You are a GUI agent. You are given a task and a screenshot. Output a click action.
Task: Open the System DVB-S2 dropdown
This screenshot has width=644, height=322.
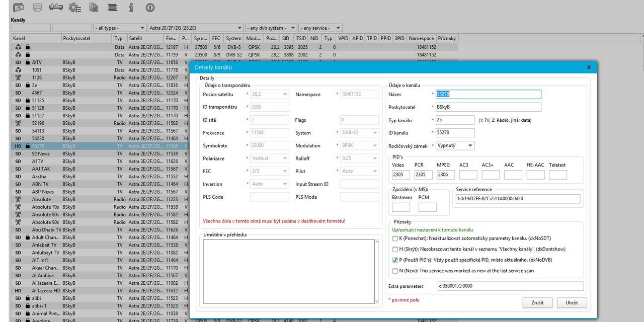360,133
